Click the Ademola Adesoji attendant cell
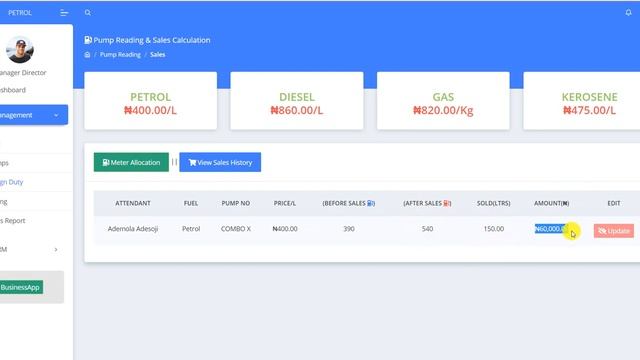The width and height of the screenshot is (640, 360). click(x=133, y=229)
